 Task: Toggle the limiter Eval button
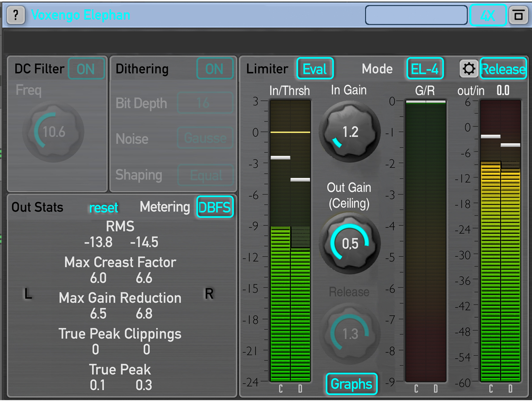[315, 69]
